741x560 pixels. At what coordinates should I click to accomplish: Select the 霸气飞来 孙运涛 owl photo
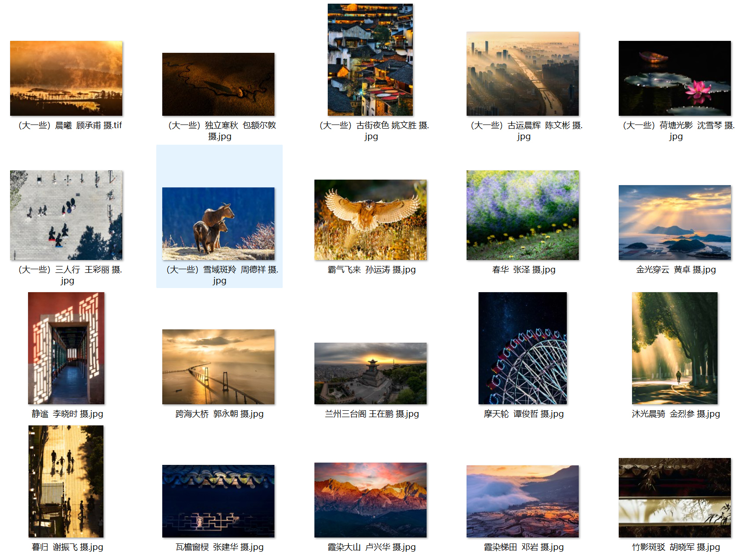coord(370,220)
